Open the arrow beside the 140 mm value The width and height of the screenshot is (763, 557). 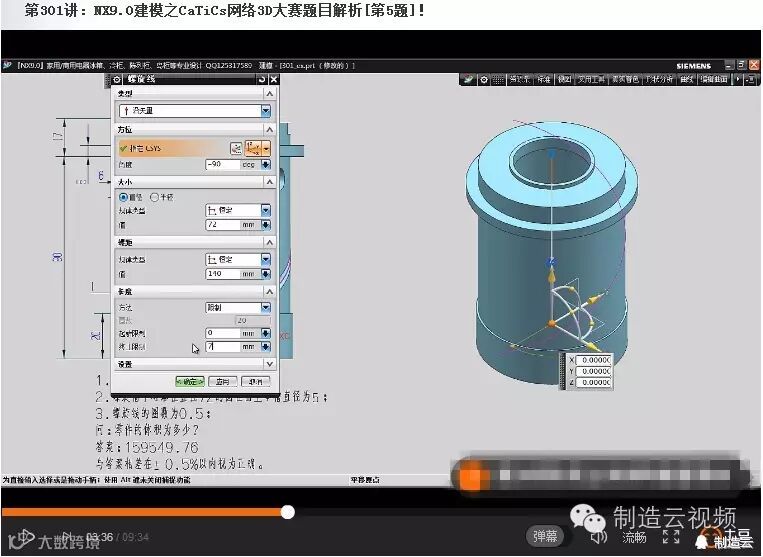point(266,274)
